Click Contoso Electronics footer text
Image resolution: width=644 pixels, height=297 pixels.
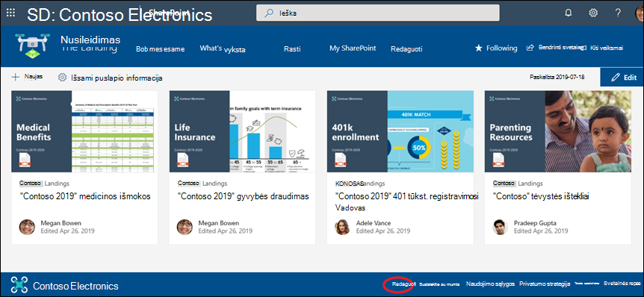[75, 286]
